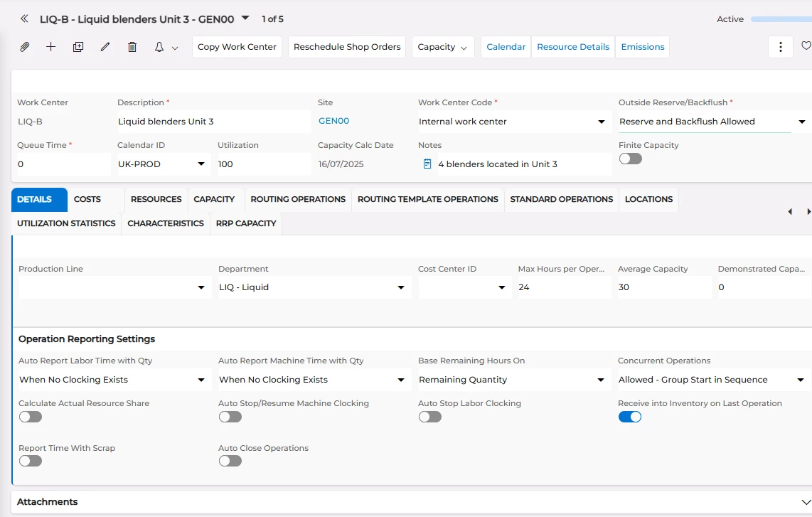Follow the GEN00 site link
Image resolution: width=812 pixels, height=517 pixels.
coord(333,121)
